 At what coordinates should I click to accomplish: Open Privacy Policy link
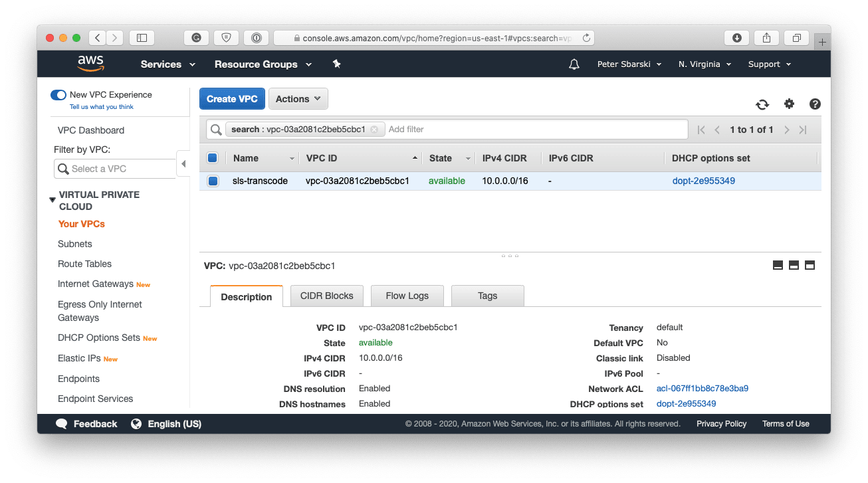[x=721, y=424]
